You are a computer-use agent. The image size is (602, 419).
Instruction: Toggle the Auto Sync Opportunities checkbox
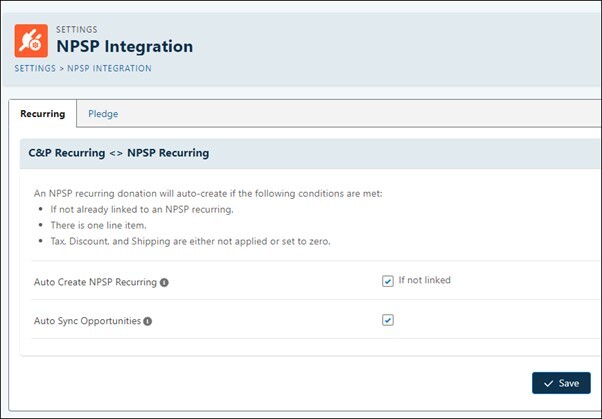tap(388, 320)
